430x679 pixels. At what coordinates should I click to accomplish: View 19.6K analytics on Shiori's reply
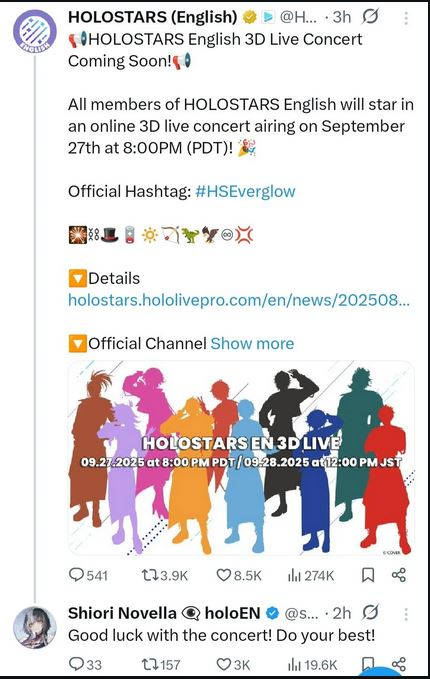(312, 664)
